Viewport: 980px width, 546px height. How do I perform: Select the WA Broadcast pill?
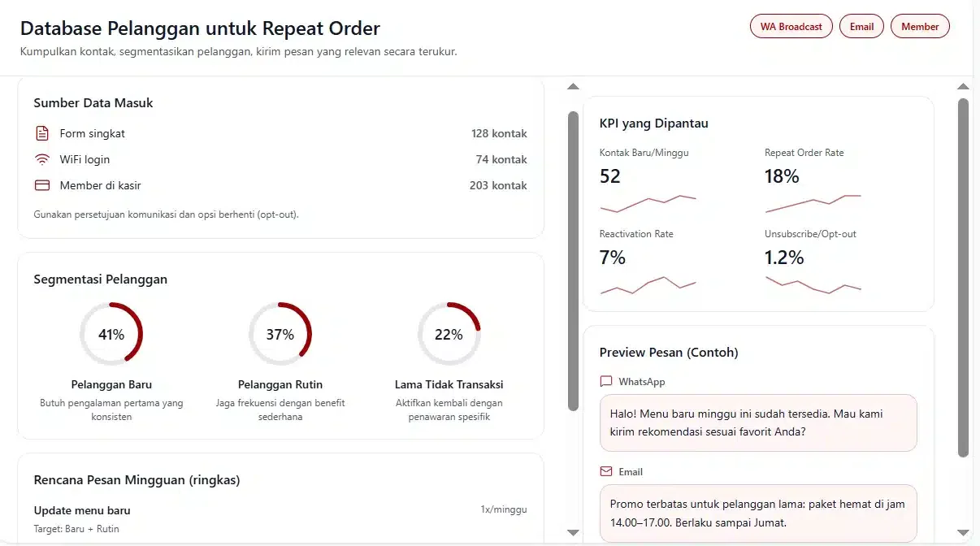pyautogui.click(x=791, y=26)
